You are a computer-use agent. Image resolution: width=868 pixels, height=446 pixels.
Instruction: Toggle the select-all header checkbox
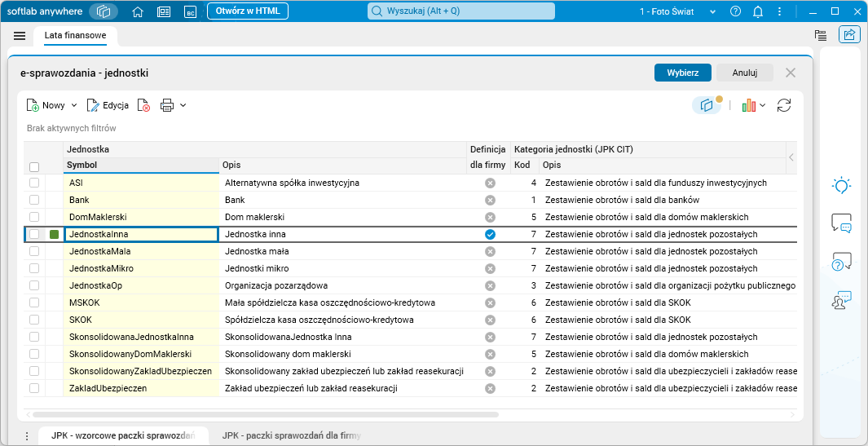[34, 166]
